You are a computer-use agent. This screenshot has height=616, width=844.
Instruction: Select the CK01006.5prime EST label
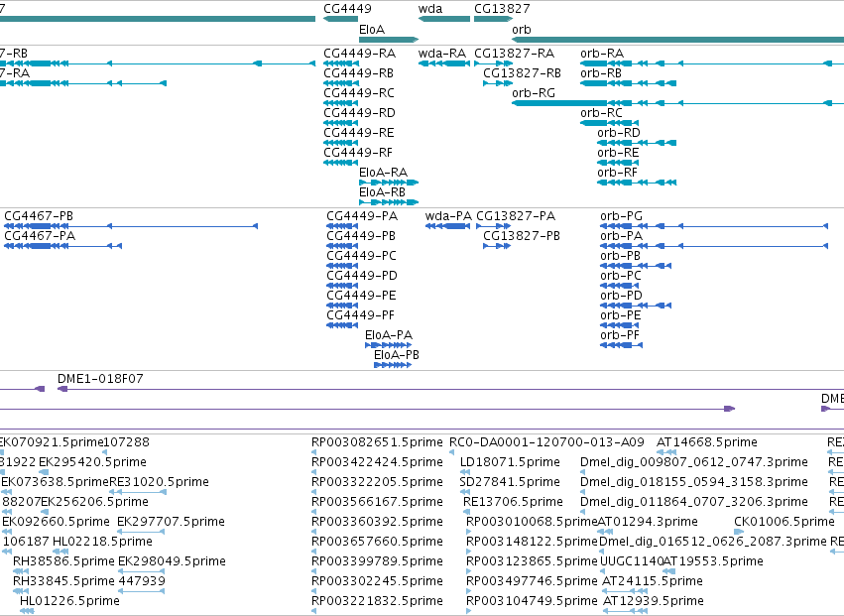click(x=784, y=522)
